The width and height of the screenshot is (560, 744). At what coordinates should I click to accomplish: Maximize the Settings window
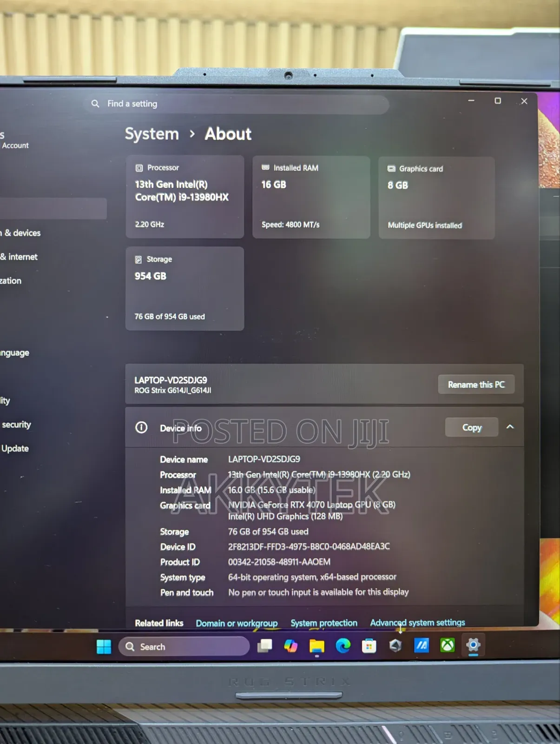[x=498, y=100]
